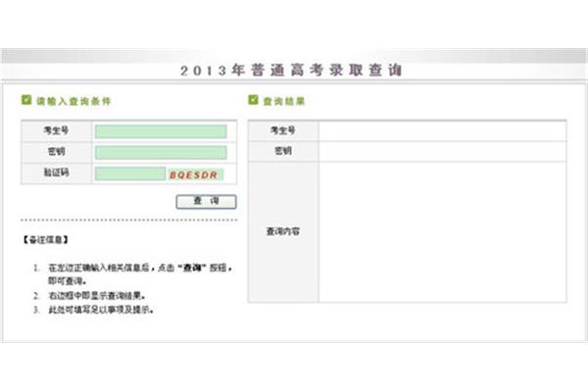588x392 pixels.
Task: Click the 考生号 label in query form
Action: 56,130
